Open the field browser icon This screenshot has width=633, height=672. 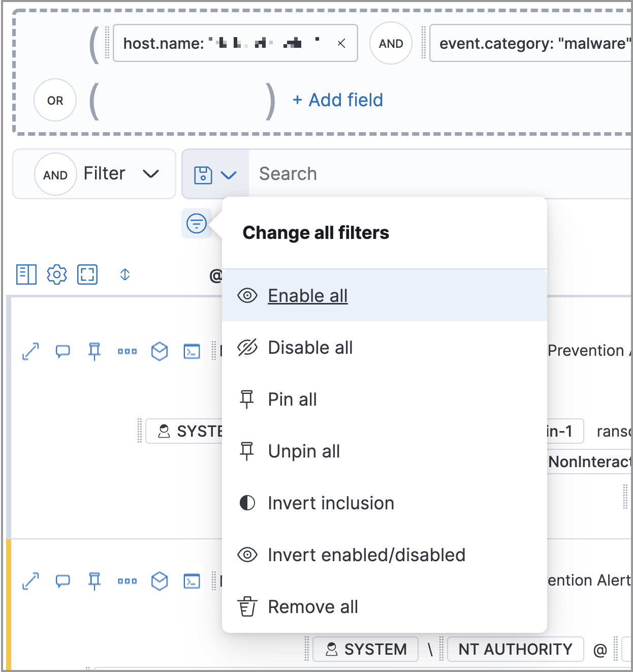pos(26,274)
